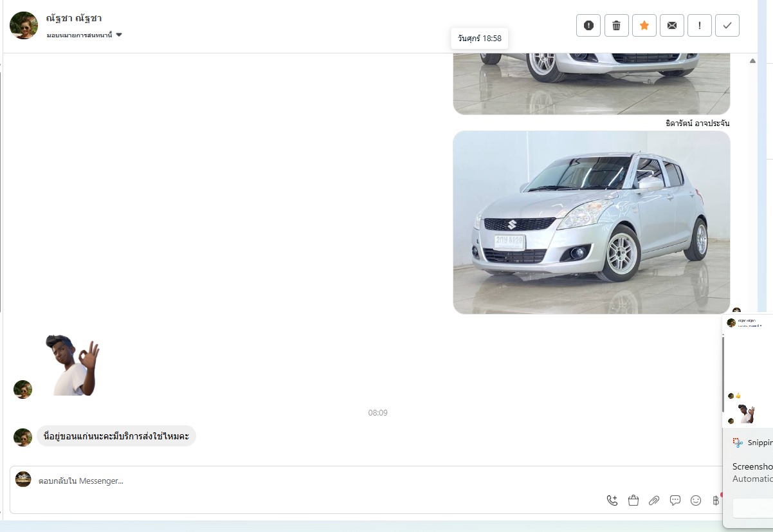Image resolution: width=773 pixels, height=532 pixels.
Task: Click sender name 'ธิดารัตน์ อาจประจัน'
Action: [x=698, y=123]
